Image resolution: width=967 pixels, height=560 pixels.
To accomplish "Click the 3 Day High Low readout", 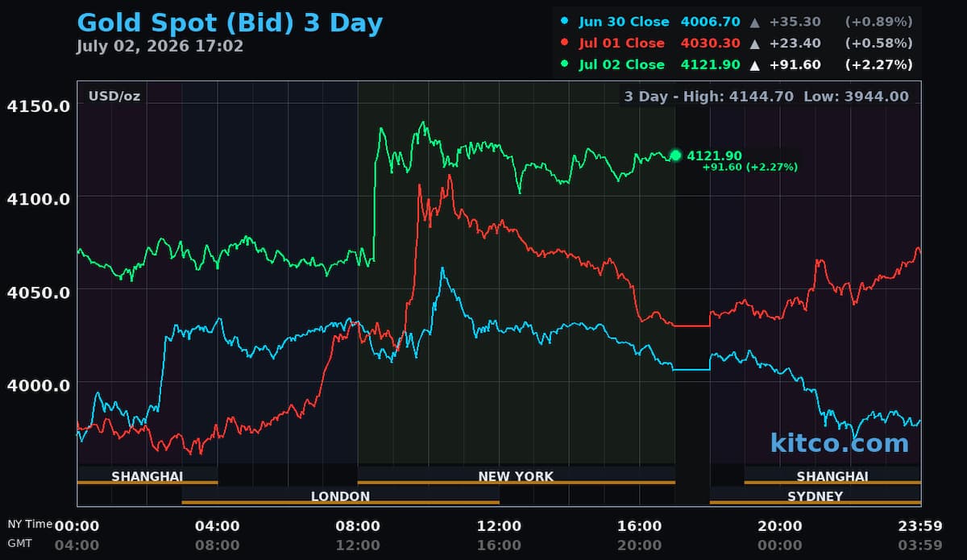I will (x=766, y=97).
